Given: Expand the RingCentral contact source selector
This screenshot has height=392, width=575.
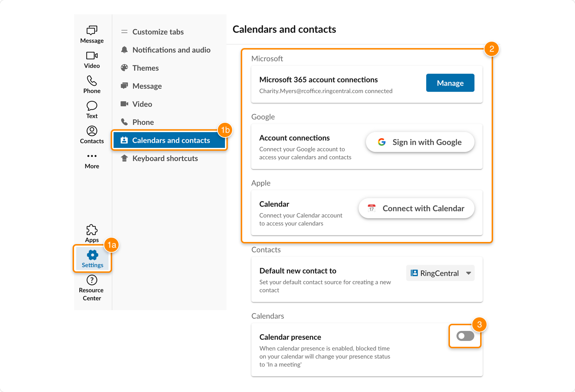Looking at the screenshot, I should click(469, 273).
